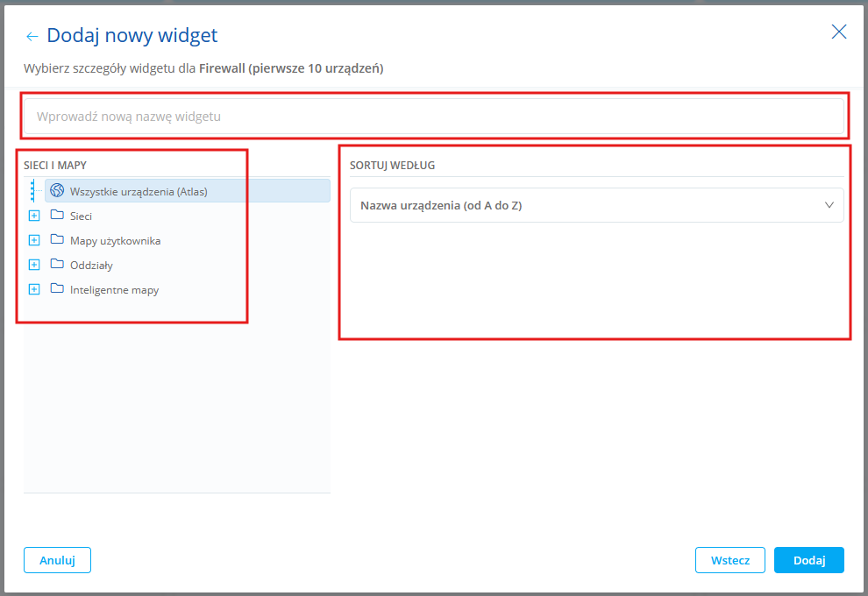Image resolution: width=868 pixels, height=596 pixels.
Task: Click the back arrow beside the dialog title
Action: click(32, 36)
